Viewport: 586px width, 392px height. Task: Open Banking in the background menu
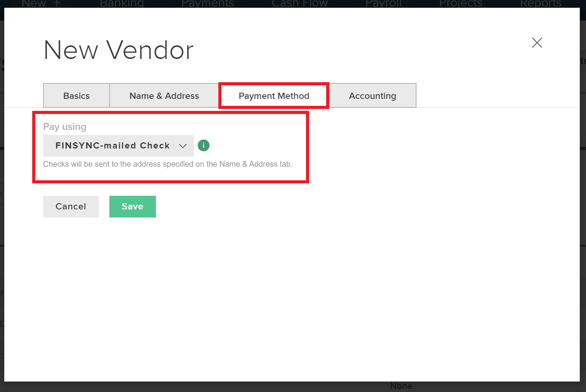[122, 3]
